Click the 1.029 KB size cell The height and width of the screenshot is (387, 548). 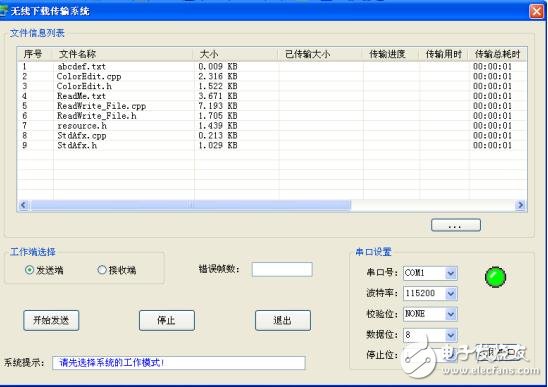(x=218, y=145)
